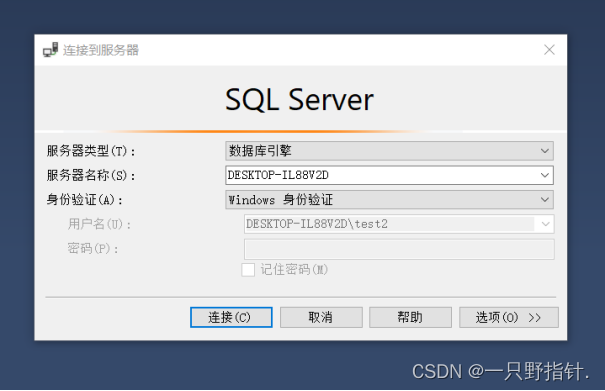Click the 用户名(U) label
This screenshot has width=605, height=391.
tap(99, 224)
